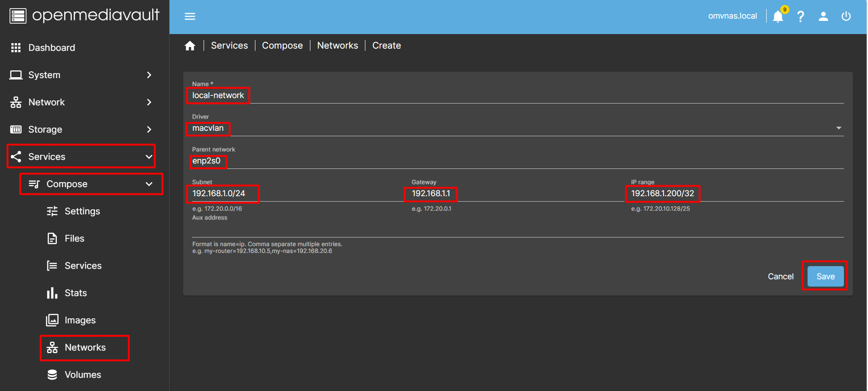The image size is (868, 391).
Task: Click the Services share icon
Action: tap(16, 157)
